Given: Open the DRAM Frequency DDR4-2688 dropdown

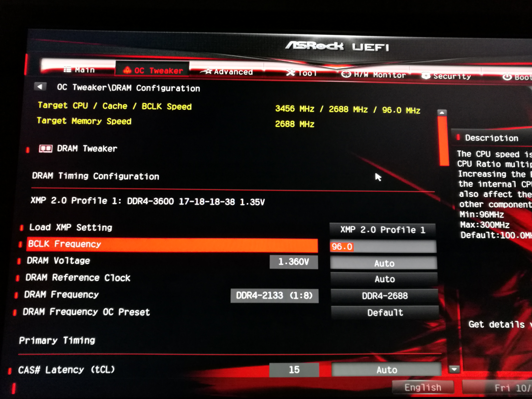Looking at the screenshot, I should (384, 296).
